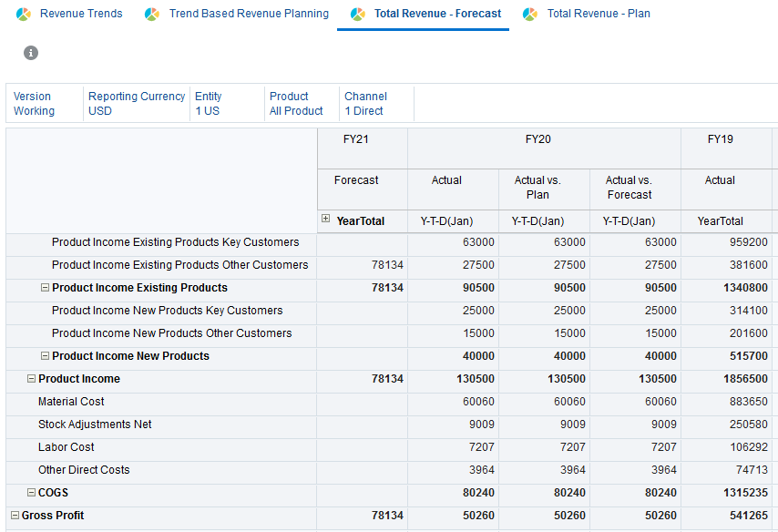Open the information icon below the tabs
778x532 pixels.
(x=30, y=53)
